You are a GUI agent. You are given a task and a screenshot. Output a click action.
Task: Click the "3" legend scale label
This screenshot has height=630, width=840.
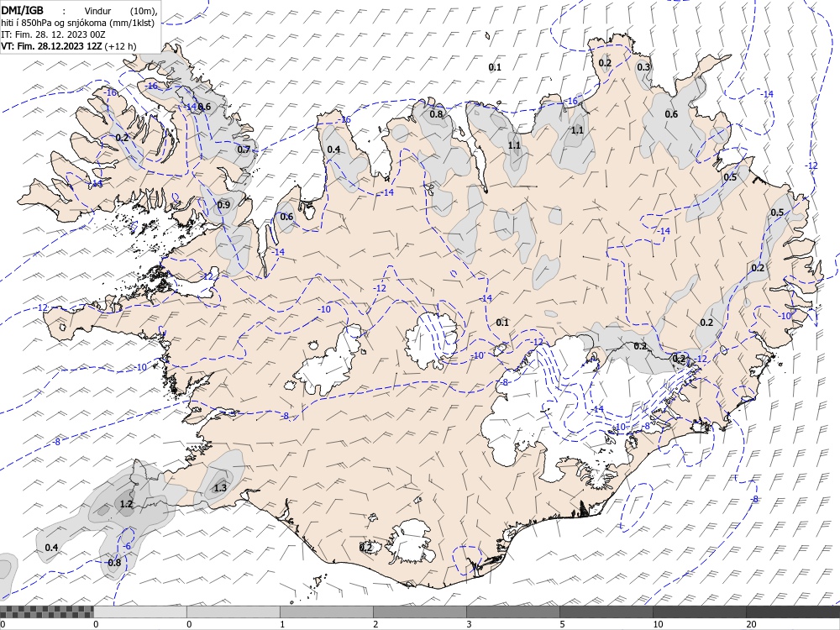point(469,624)
